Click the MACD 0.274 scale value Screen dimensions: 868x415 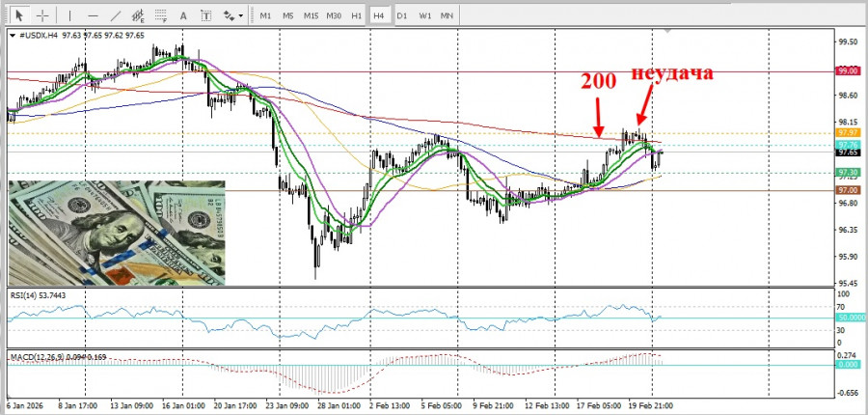(x=848, y=355)
